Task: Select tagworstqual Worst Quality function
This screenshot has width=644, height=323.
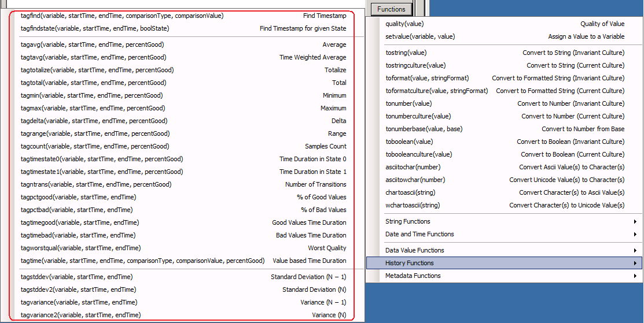Action: (x=183, y=248)
